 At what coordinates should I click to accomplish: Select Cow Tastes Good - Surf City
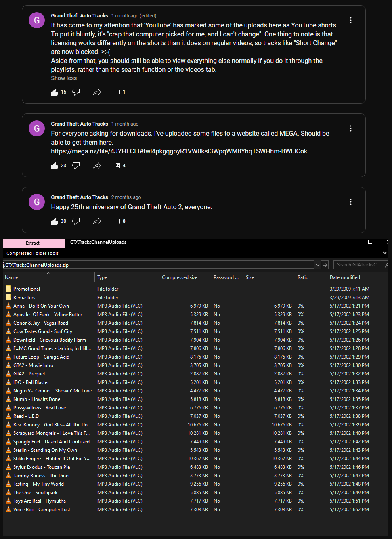(x=43, y=331)
